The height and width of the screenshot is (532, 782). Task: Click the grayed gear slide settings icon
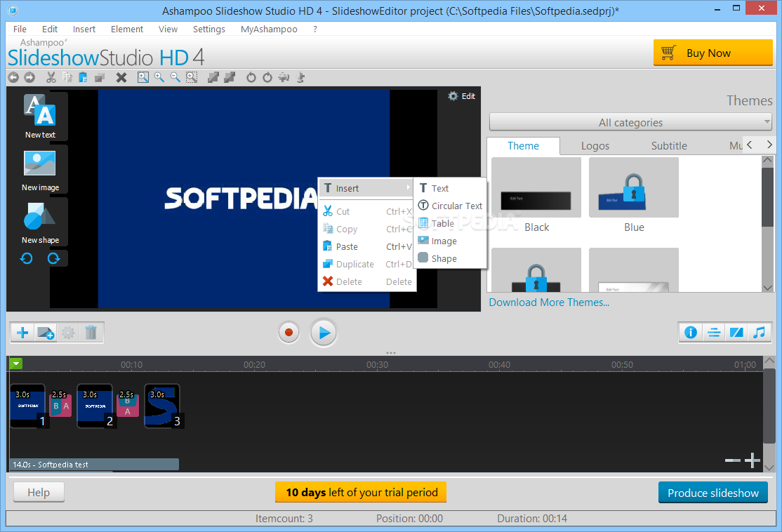coord(68,333)
